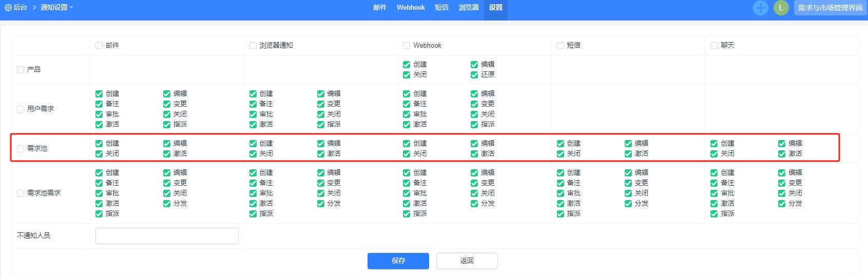868x278 pixels.
Task: Uncheck 需求池 短信 创建
Action: pos(561,144)
